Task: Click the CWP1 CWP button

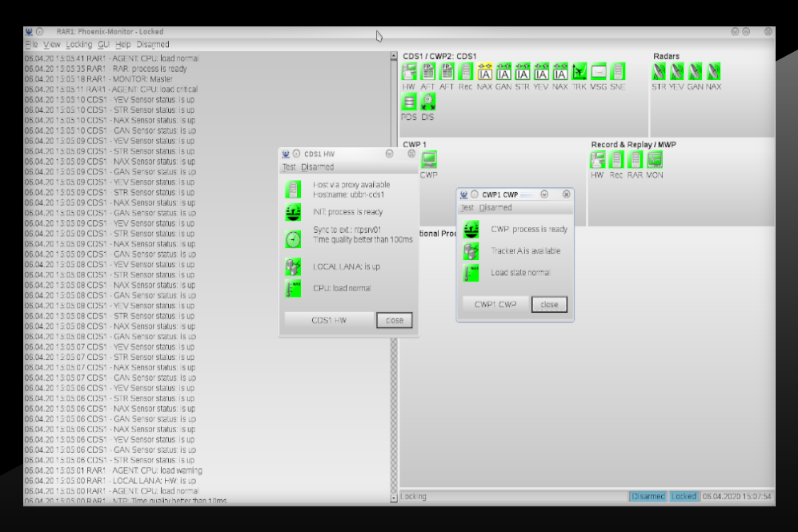Action: (497, 304)
